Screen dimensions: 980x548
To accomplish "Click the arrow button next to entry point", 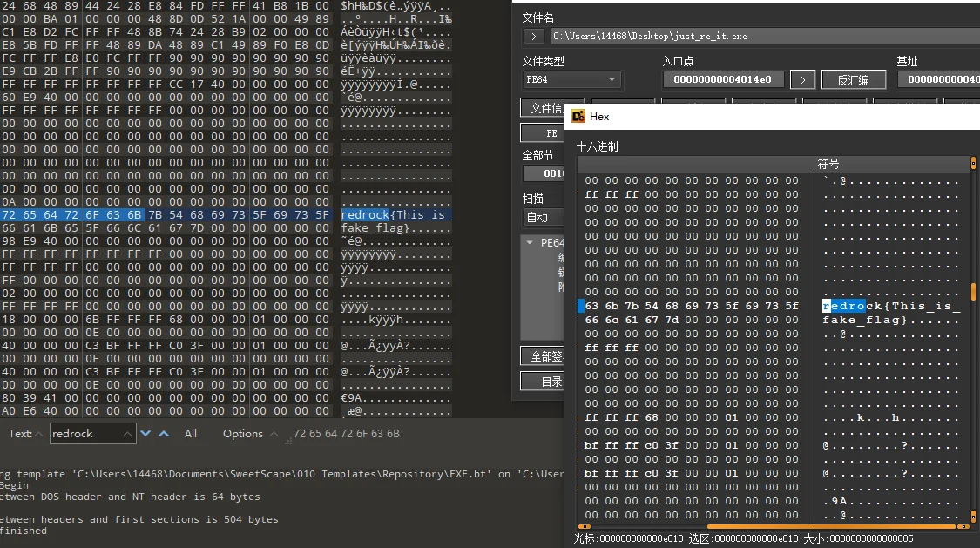I will tap(802, 79).
